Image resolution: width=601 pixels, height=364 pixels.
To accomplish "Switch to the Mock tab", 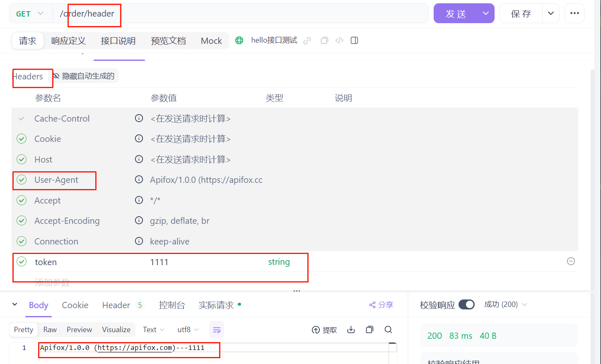I will click(211, 41).
